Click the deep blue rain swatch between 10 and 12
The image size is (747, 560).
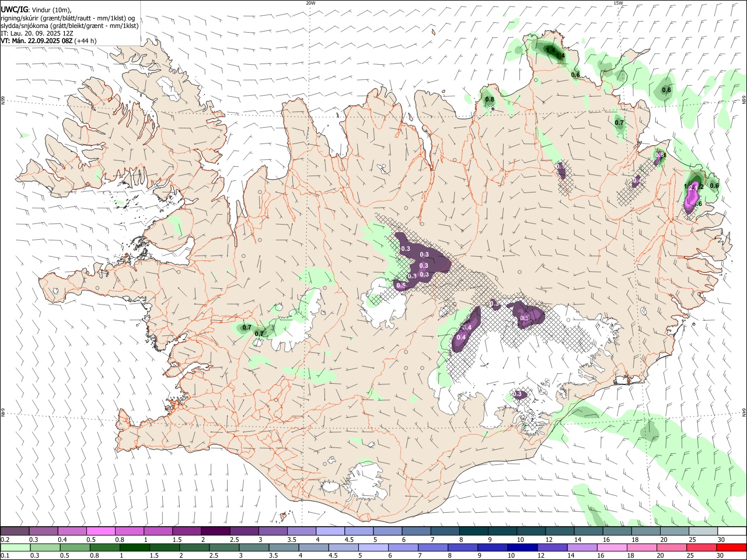(x=523, y=547)
